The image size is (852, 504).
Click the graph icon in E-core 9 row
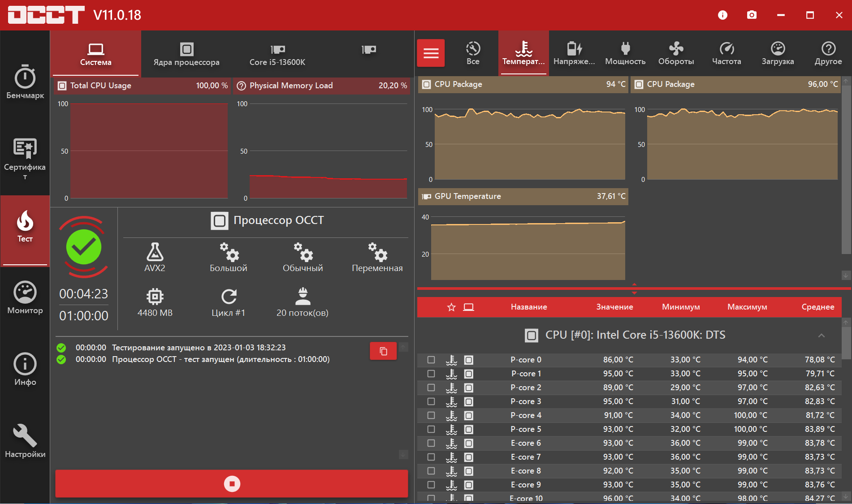(x=468, y=485)
